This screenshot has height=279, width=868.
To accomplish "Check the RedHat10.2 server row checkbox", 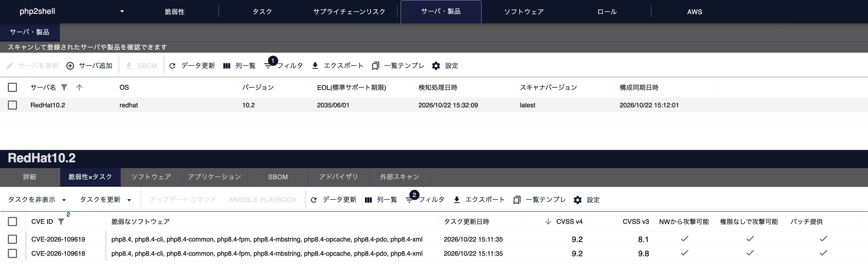I will pyautogui.click(x=12, y=105).
